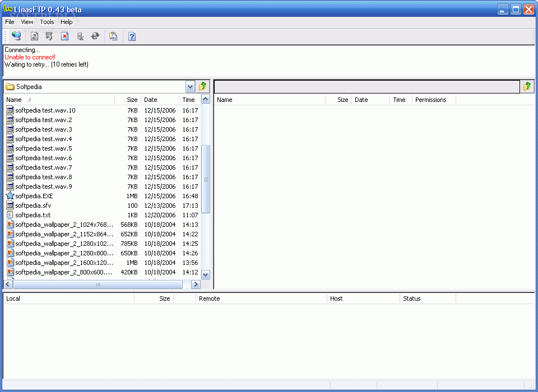
Task: Click the queue Host column header
Action: point(363,298)
